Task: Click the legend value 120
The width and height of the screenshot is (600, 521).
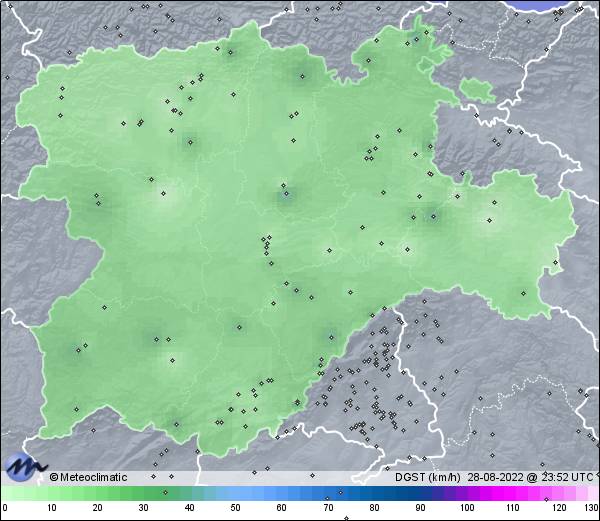Action: (x=559, y=508)
